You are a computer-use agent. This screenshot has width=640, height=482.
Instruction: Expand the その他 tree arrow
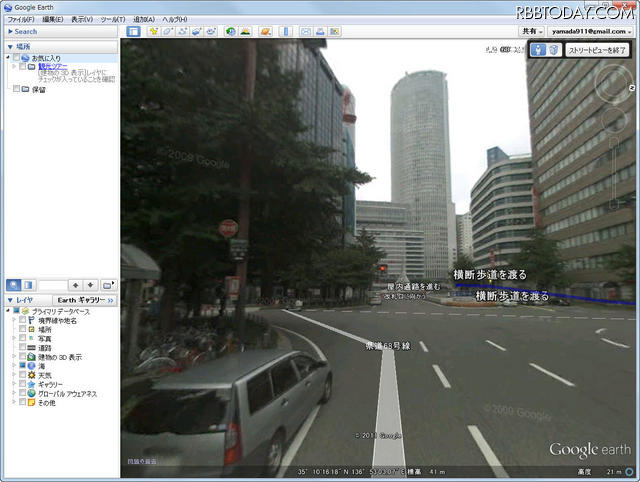[x=13, y=402]
